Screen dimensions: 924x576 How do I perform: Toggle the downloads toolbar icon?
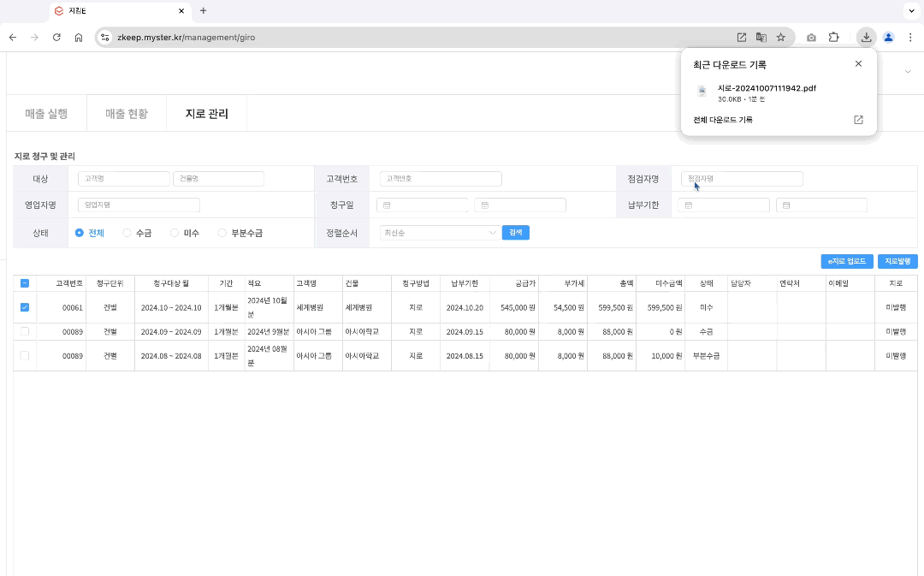(866, 37)
